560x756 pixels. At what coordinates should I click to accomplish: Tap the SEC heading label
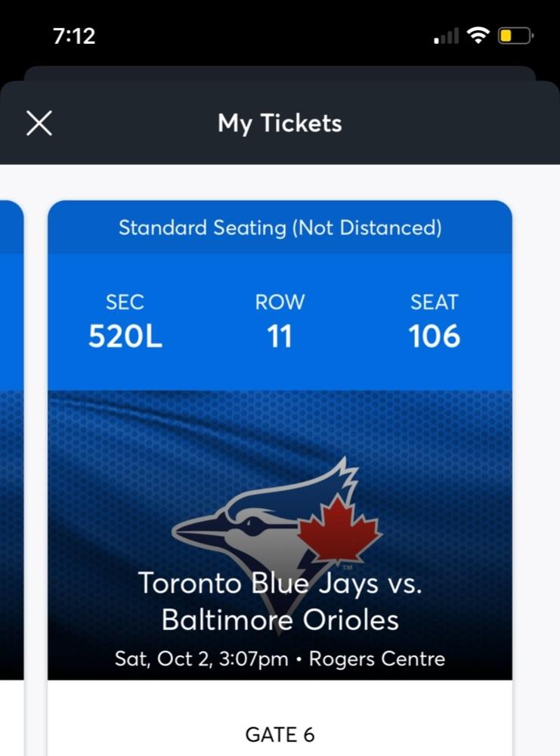point(125,302)
